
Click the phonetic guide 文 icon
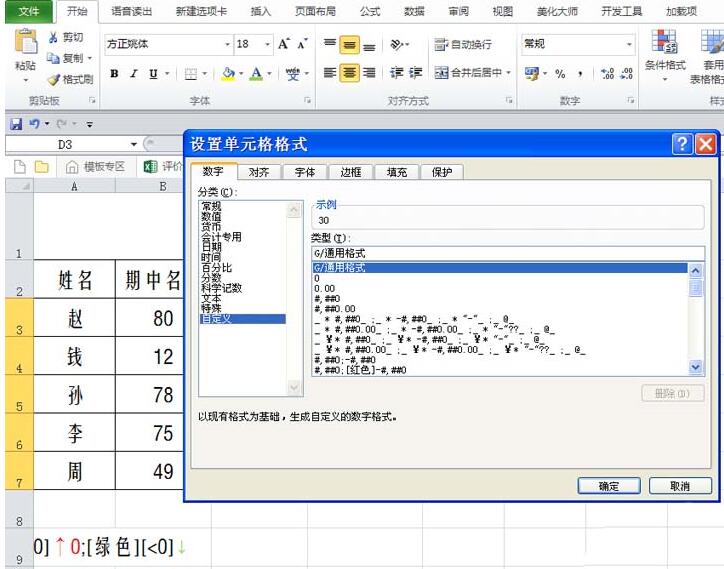click(292, 73)
